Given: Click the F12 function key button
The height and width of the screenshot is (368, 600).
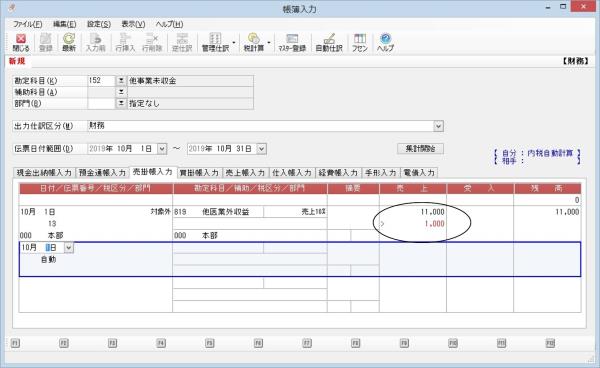Looking at the screenshot, I should (x=550, y=343).
